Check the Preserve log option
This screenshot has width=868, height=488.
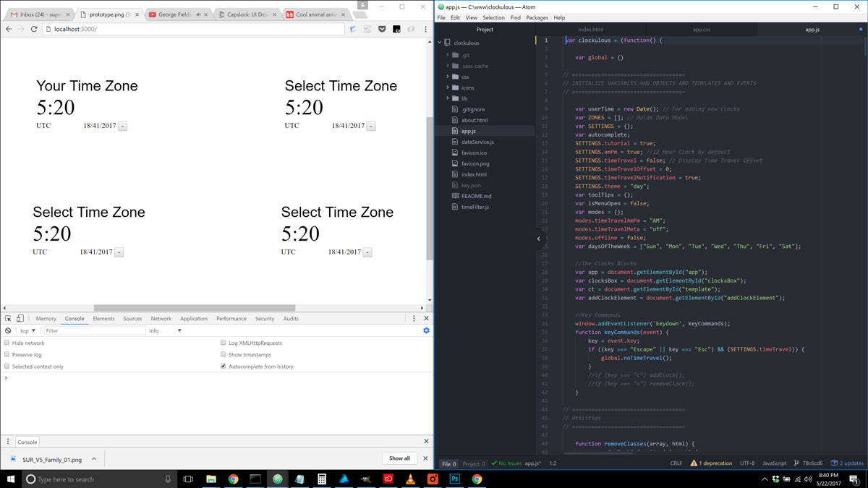[x=7, y=355]
